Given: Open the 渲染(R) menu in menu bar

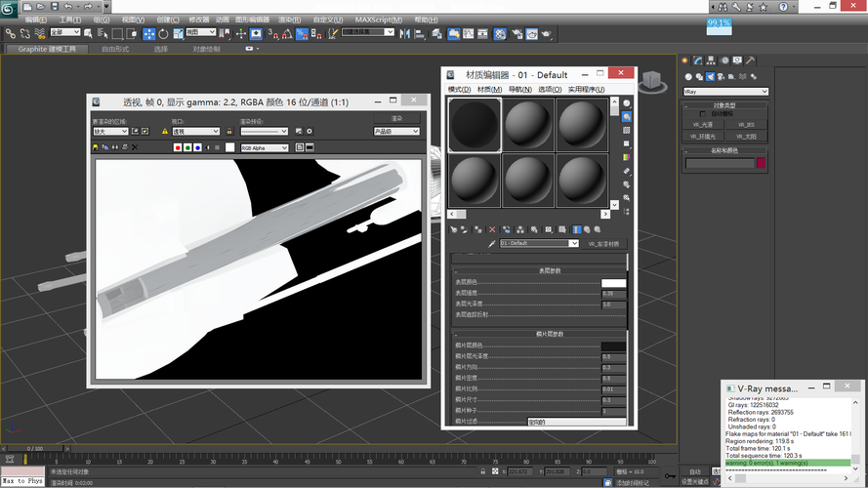Looking at the screenshot, I should click(x=290, y=20).
